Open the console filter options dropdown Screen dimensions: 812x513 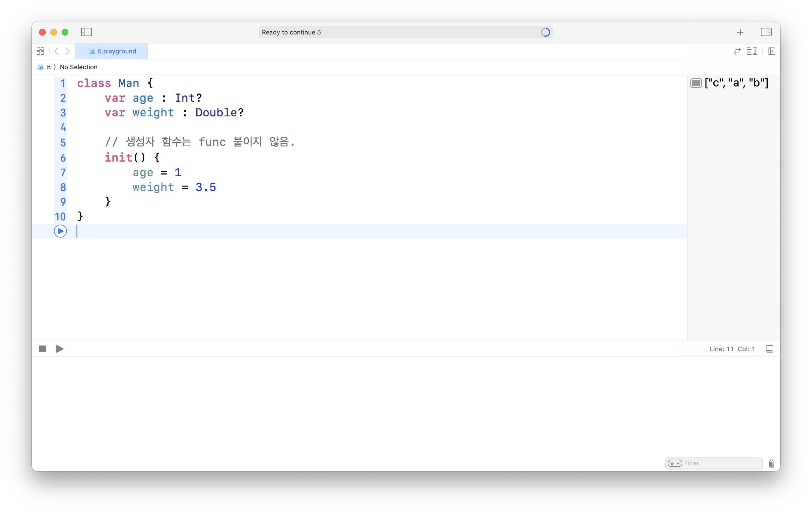(x=674, y=463)
